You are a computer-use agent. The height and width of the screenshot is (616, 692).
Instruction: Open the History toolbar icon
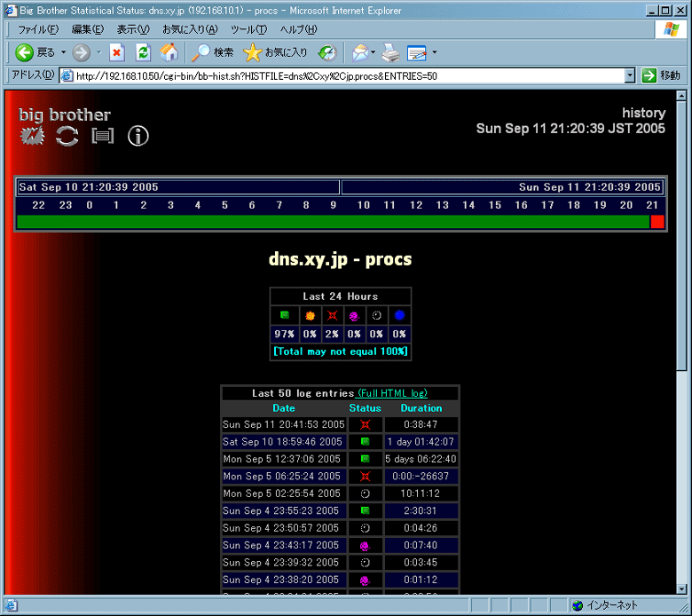click(x=327, y=52)
